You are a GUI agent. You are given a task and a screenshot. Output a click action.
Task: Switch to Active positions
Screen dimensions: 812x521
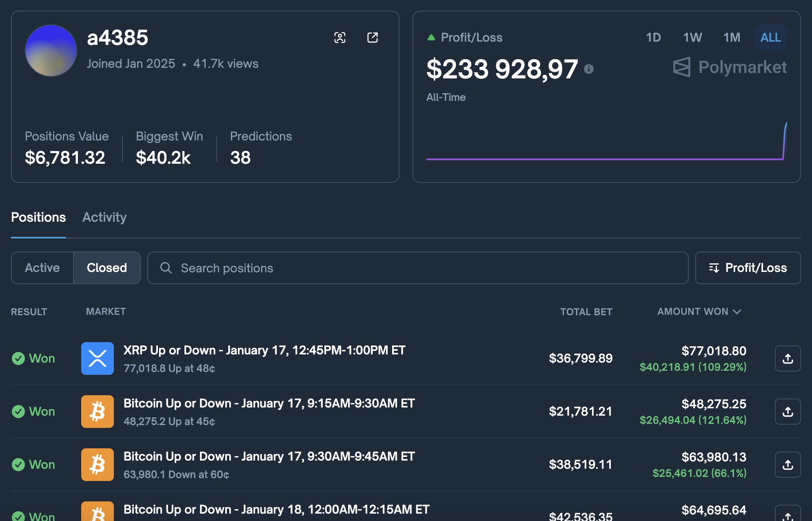[42, 268]
